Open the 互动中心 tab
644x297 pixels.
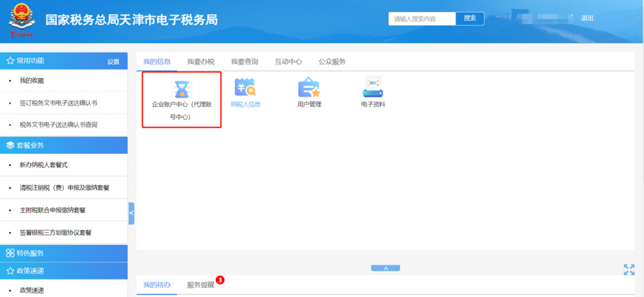288,61
